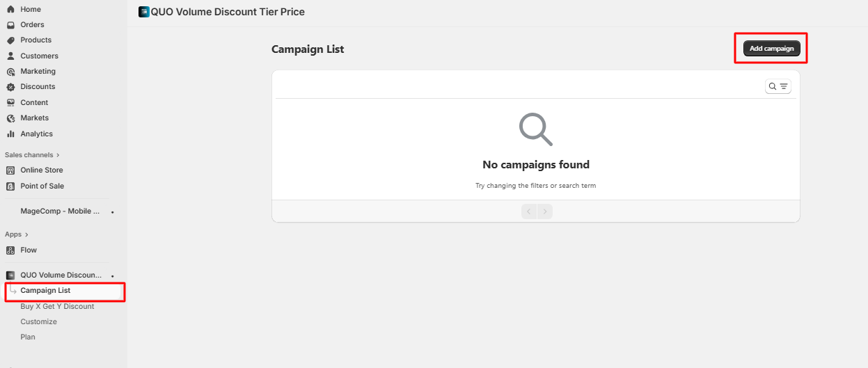
Task: Open the Customize submenu item
Action: point(38,321)
